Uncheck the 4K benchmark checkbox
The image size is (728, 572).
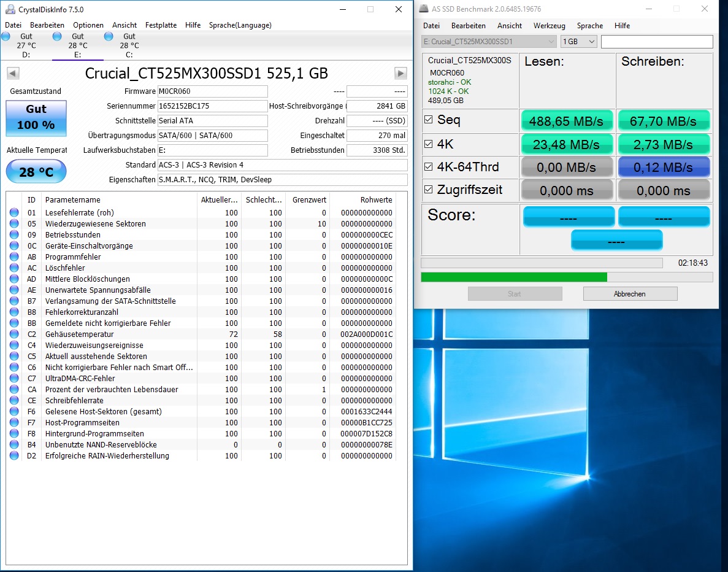(429, 144)
